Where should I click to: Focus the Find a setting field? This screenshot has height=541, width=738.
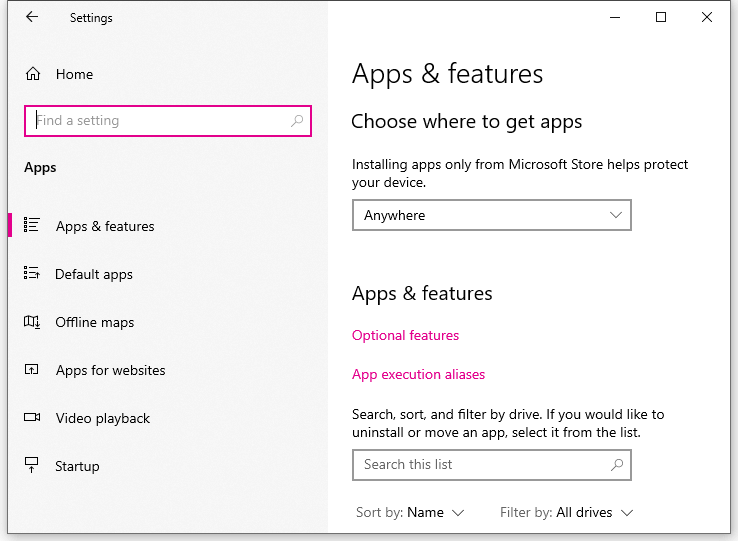point(168,121)
